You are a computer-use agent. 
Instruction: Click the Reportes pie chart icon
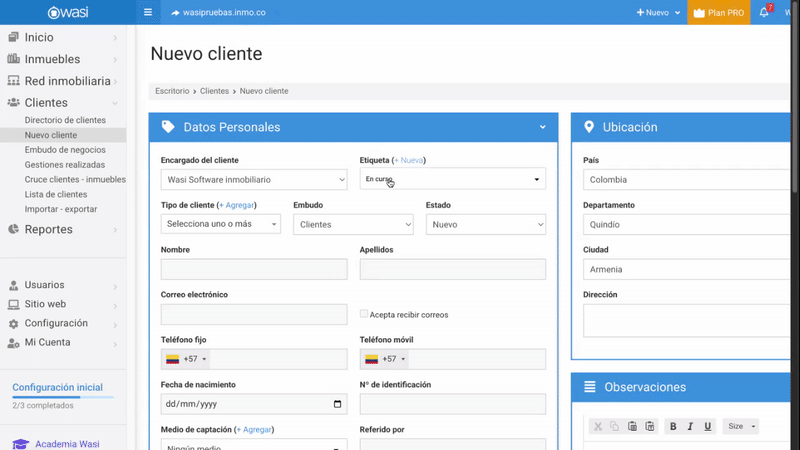tap(14, 229)
